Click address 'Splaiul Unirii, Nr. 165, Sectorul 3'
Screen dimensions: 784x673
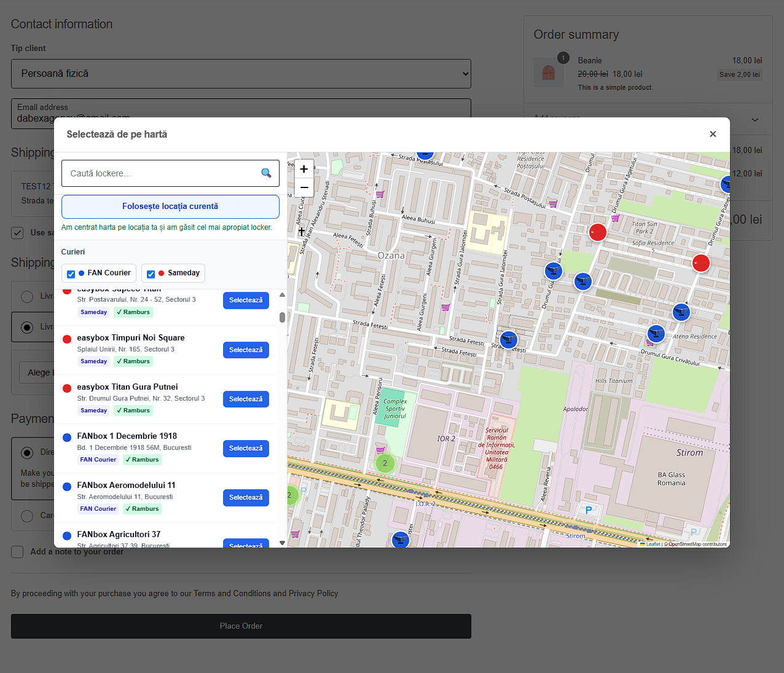pyautogui.click(x=126, y=349)
